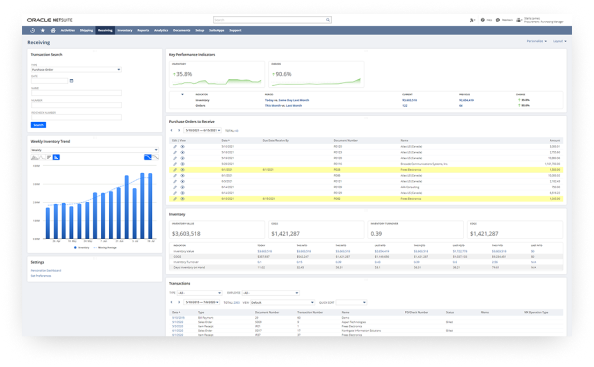Click the Oracle NetSuite logo
This screenshot has width=594, height=367.
pyautogui.click(x=50, y=20)
